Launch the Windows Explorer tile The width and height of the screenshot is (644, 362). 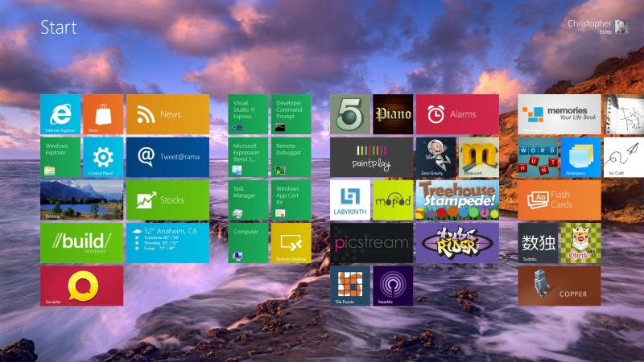click(x=60, y=157)
